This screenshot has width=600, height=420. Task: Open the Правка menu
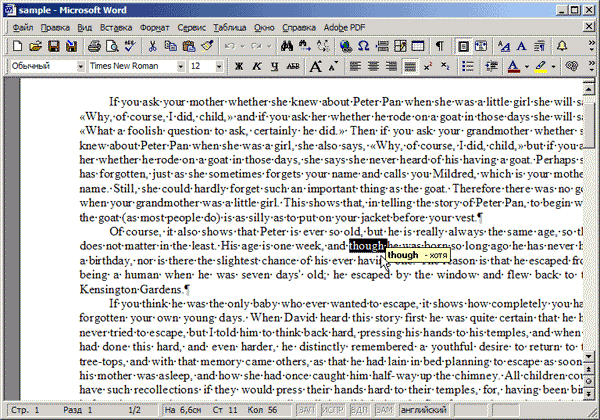pyautogui.click(x=55, y=28)
